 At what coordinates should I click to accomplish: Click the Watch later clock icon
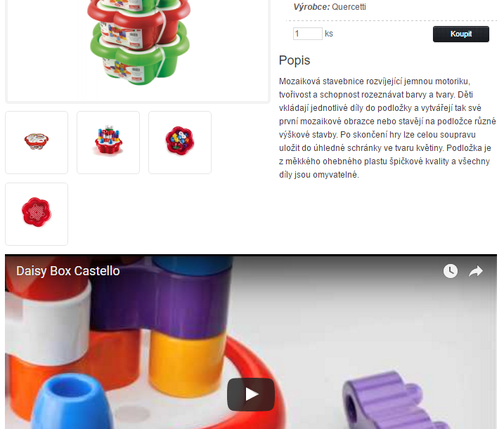coord(451,271)
